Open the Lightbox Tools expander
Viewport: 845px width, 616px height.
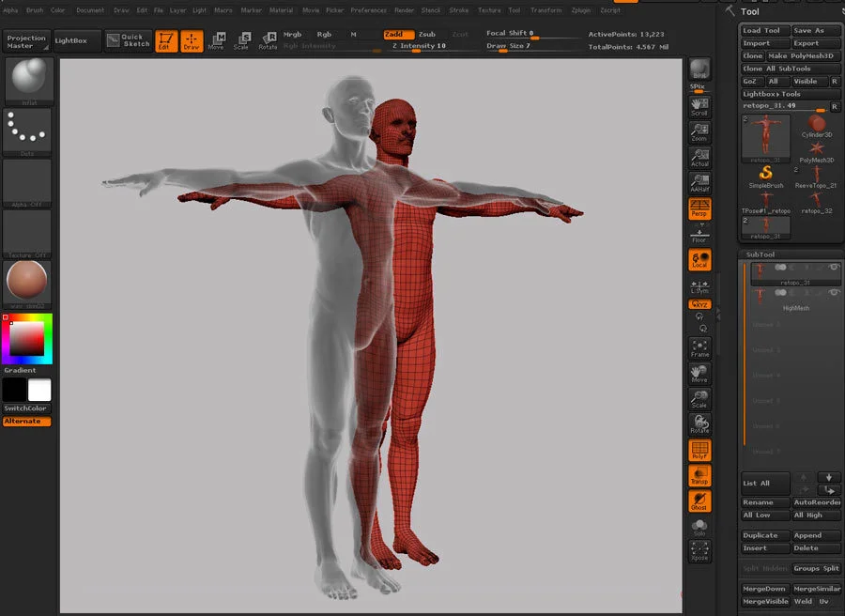point(772,94)
